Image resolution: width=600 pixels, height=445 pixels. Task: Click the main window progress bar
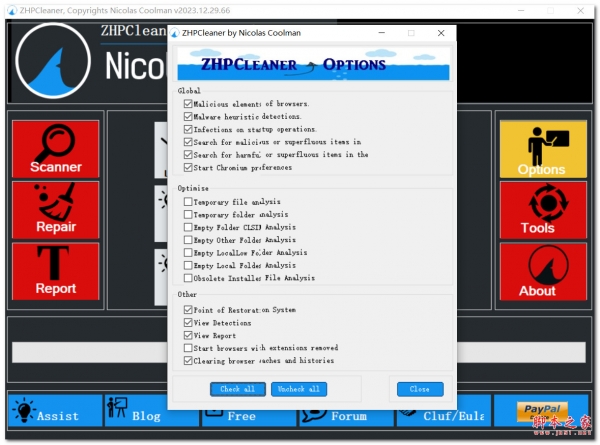click(298, 352)
